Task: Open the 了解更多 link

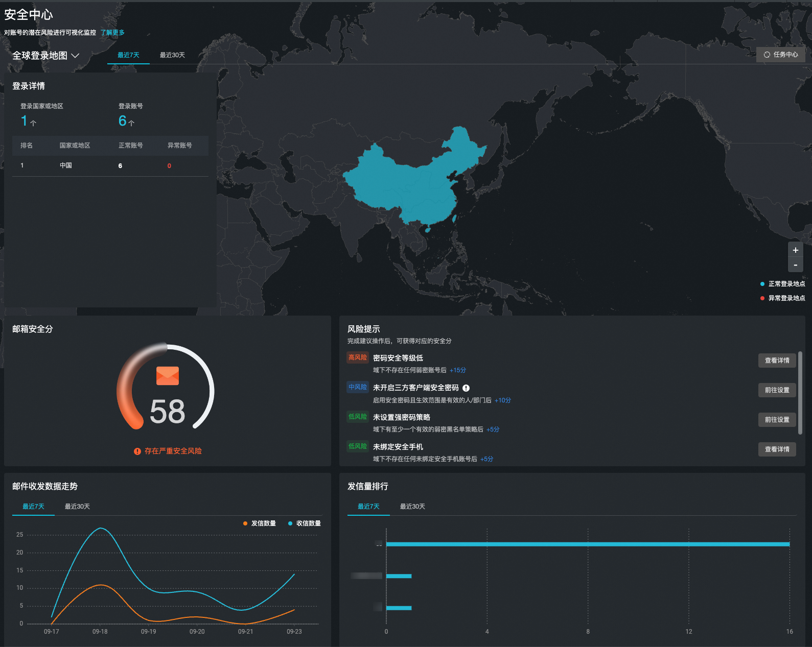Action: [112, 33]
